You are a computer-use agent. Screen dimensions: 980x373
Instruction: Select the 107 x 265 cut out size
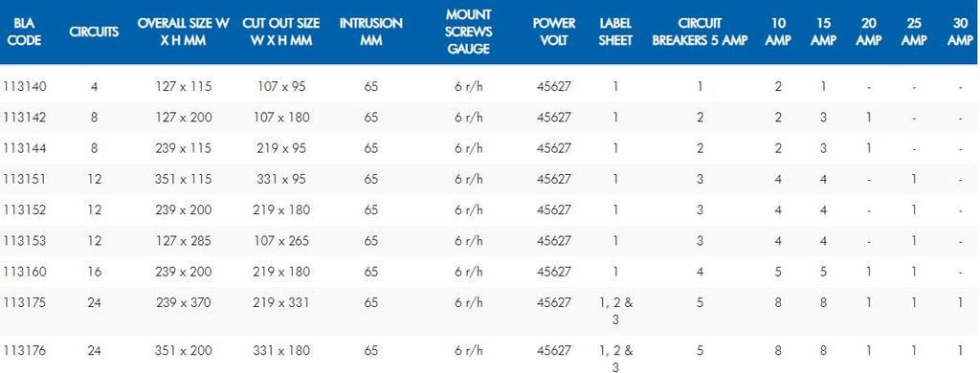click(281, 241)
